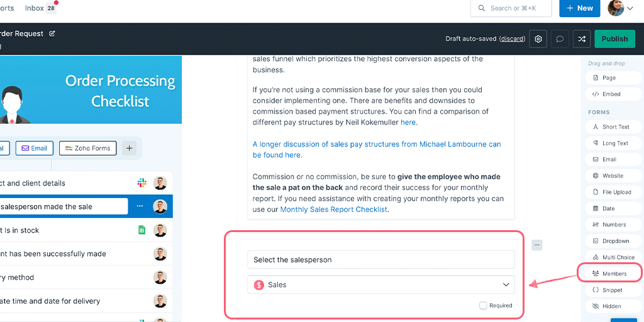Screen dimensions: 644x322
Task: Add the Members form widget
Action: tap(609, 274)
